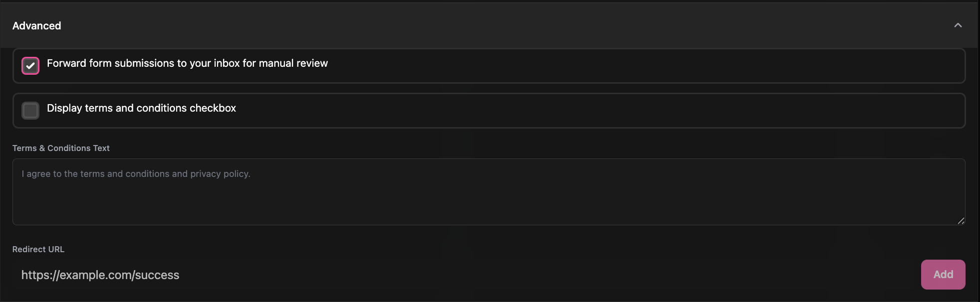Click the pink Add button

click(943, 274)
